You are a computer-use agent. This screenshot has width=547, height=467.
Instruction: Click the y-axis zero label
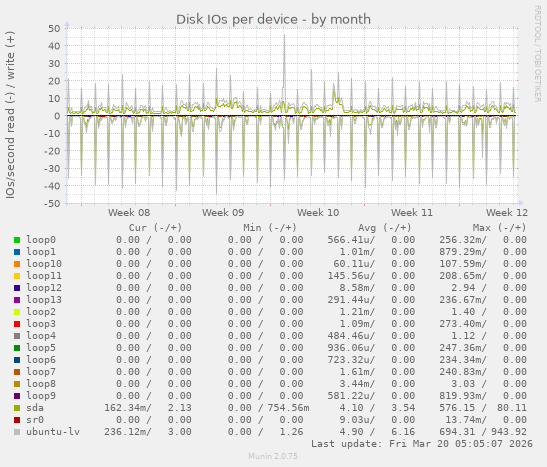point(57,116)
